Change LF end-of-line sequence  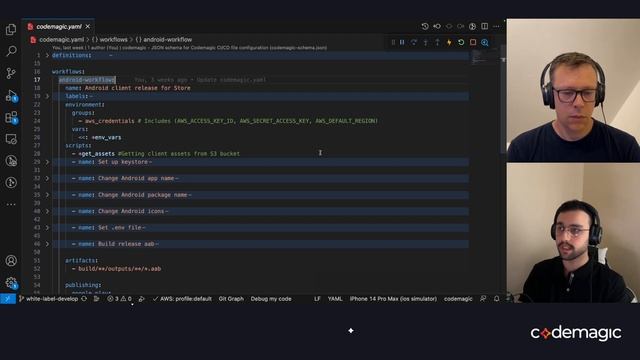coord(317,299)
